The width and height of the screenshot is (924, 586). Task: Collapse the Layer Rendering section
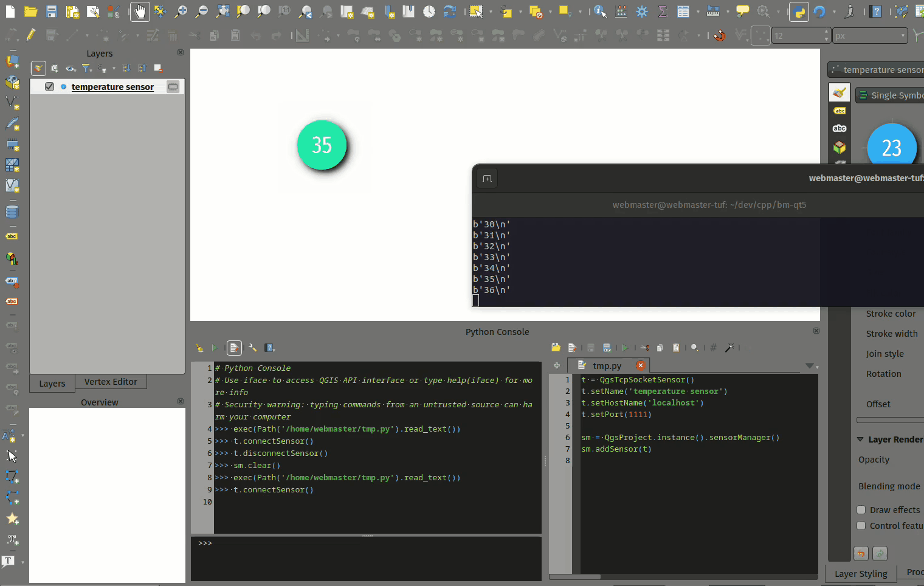pos(860,439)
